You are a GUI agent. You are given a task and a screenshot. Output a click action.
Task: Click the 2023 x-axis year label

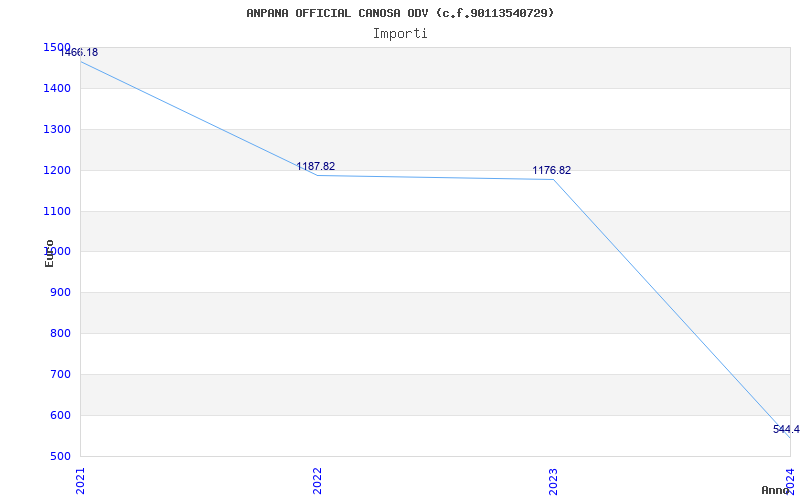tap(554, 481)
